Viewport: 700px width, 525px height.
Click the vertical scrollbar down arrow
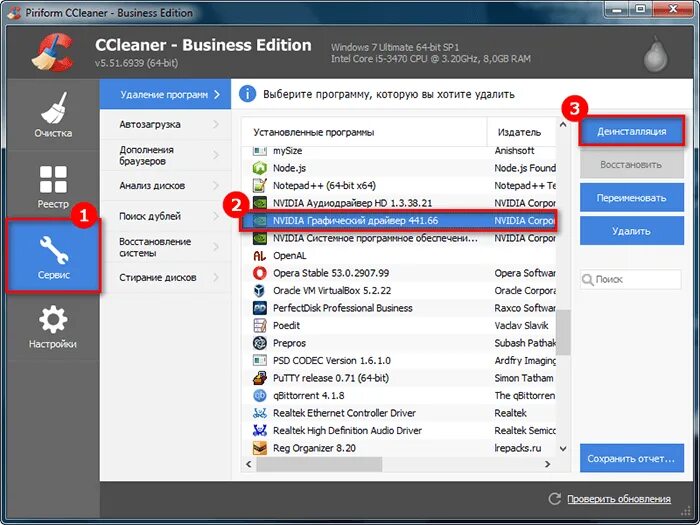563,448
